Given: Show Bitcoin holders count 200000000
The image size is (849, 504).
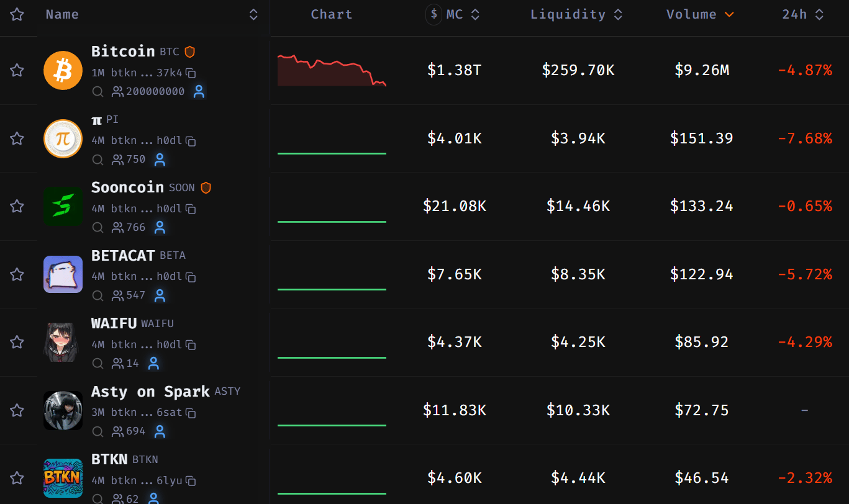Looking at the screenshot, I should coord(148,92).
